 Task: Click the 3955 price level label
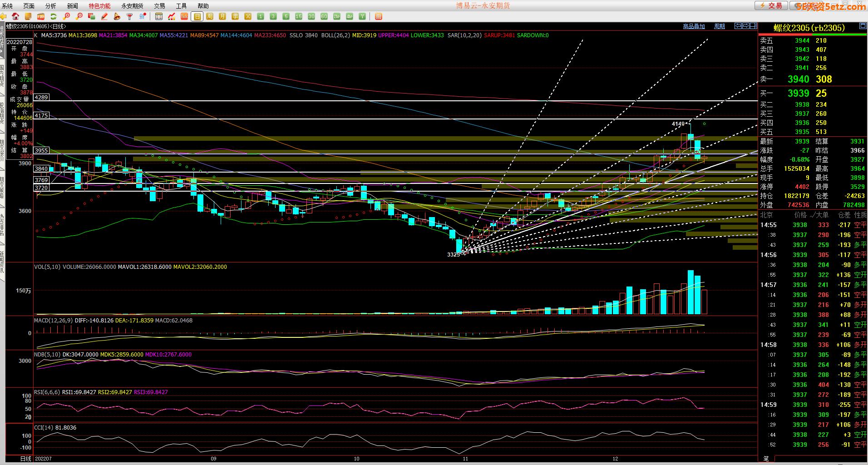[x=41, y=150]
